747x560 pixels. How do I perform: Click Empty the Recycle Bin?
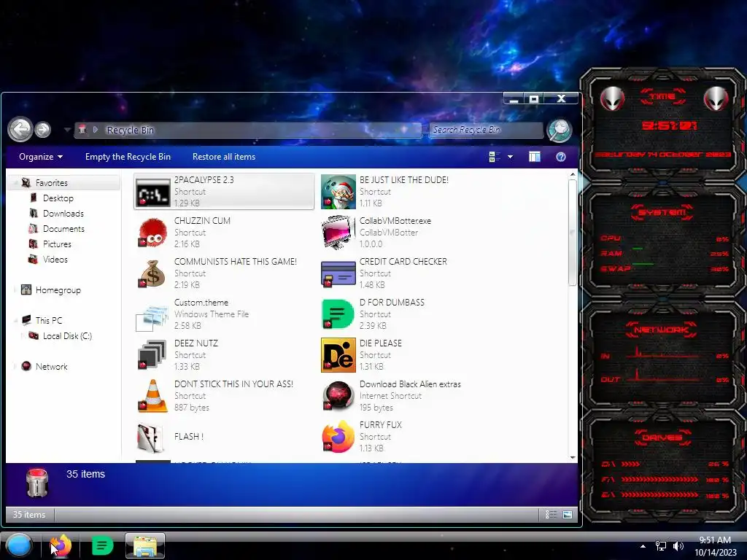[128, 157]
